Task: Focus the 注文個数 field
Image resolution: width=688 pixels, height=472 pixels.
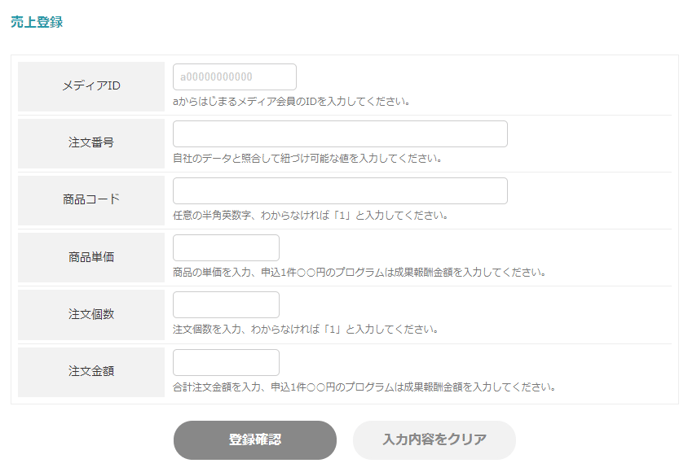Action: pyautogui.click(x=226, y=305)
